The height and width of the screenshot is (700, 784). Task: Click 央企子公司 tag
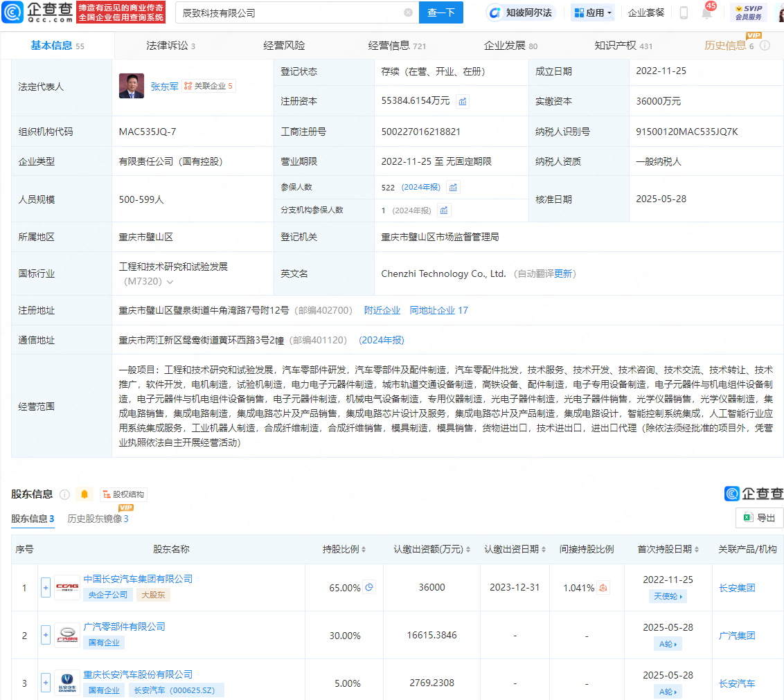pyautogui.click(x=108, y=595)
